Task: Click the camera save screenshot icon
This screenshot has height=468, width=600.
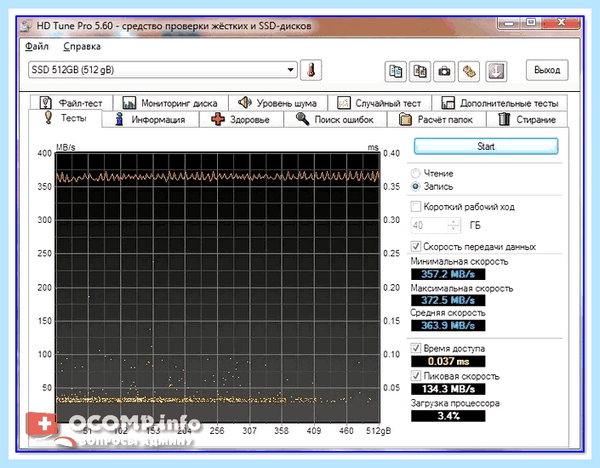Action: click(x=444, y=71)
